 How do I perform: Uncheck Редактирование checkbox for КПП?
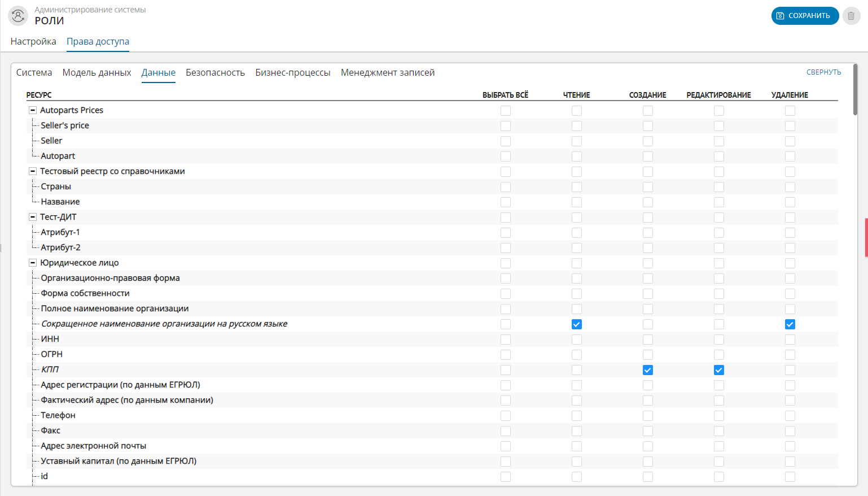[x=718, y=370]
